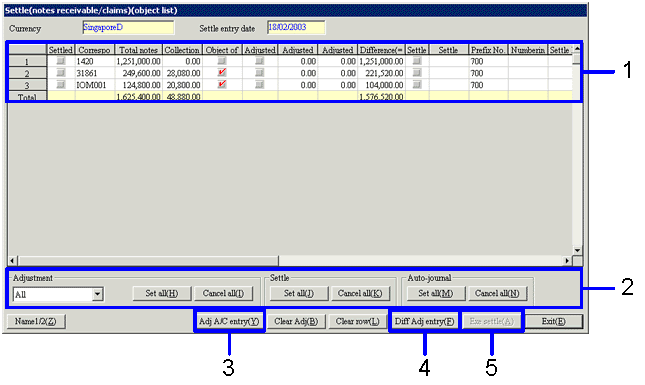Click Settle Cancel all(K) button

(x=360, y=294)
